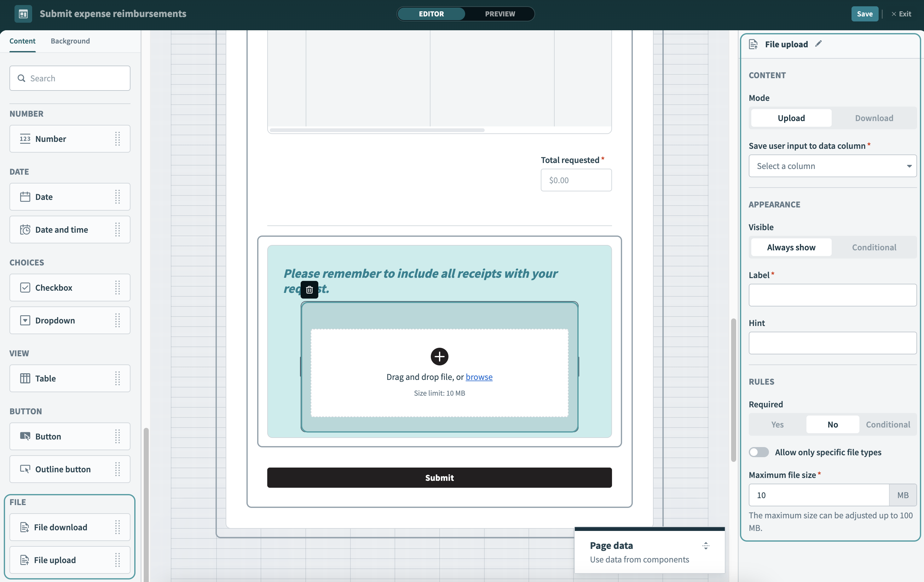Switch to the Background tab

tap(70, 41)
